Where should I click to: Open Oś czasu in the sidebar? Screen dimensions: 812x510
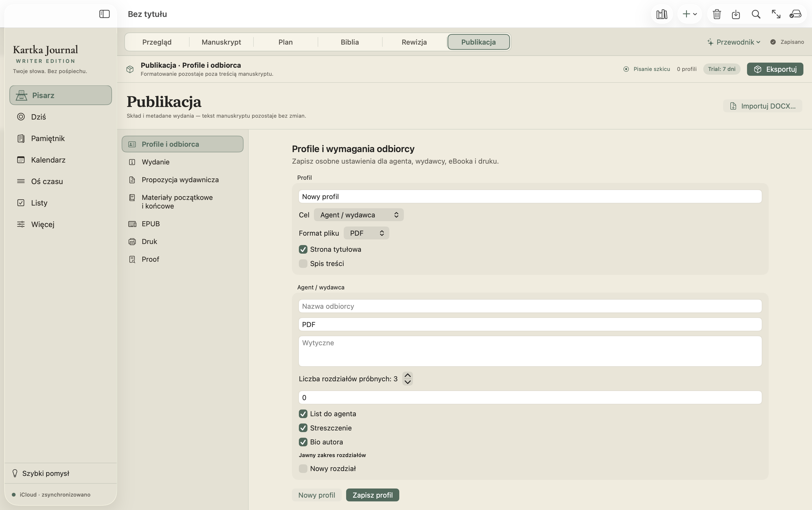(61, 181)
